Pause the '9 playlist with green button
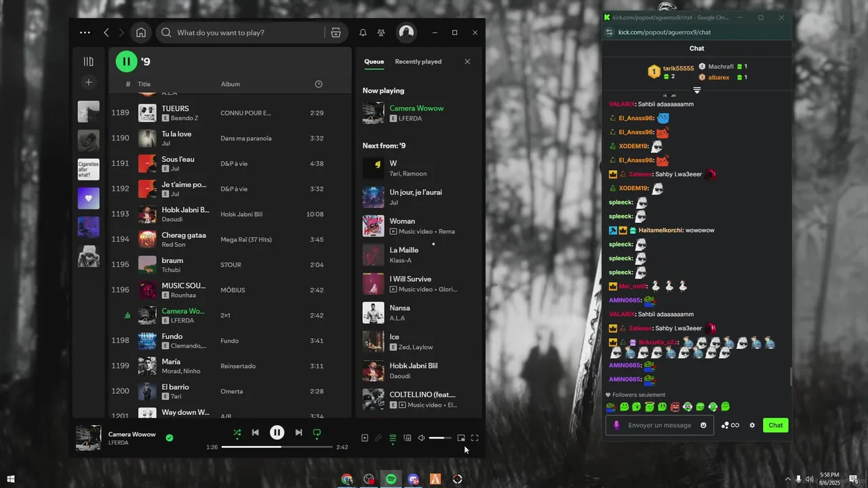 coord(126,62)
